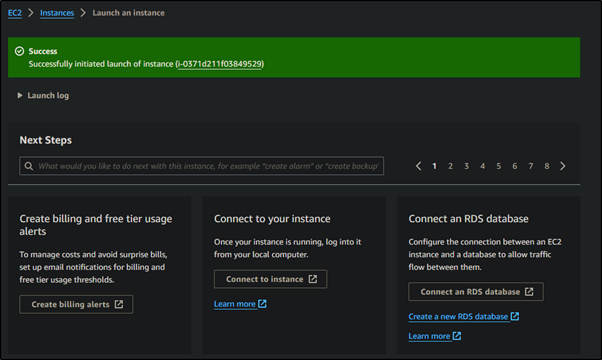Select page 2 in pagination
Viewport: 602px width, 360px height.
point(450,166)
